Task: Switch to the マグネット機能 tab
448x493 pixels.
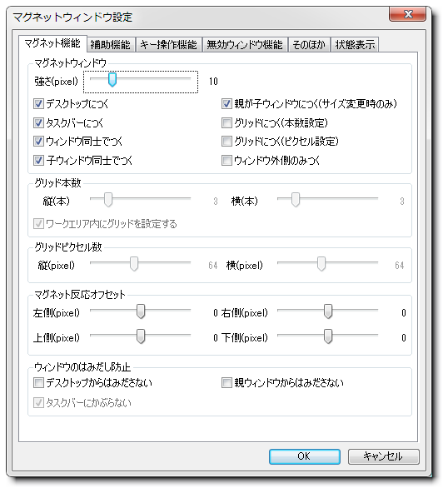Action: 52,43
